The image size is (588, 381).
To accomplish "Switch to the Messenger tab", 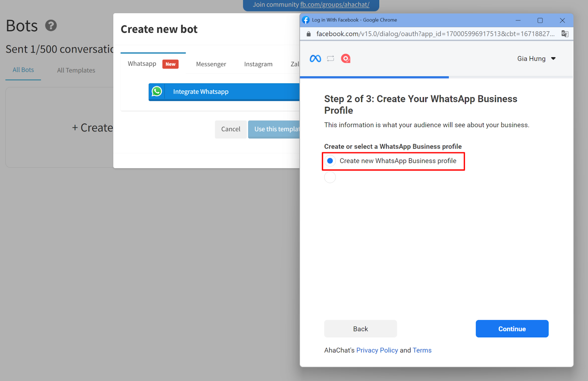I will pyautogui.click(x=211, y=64).
